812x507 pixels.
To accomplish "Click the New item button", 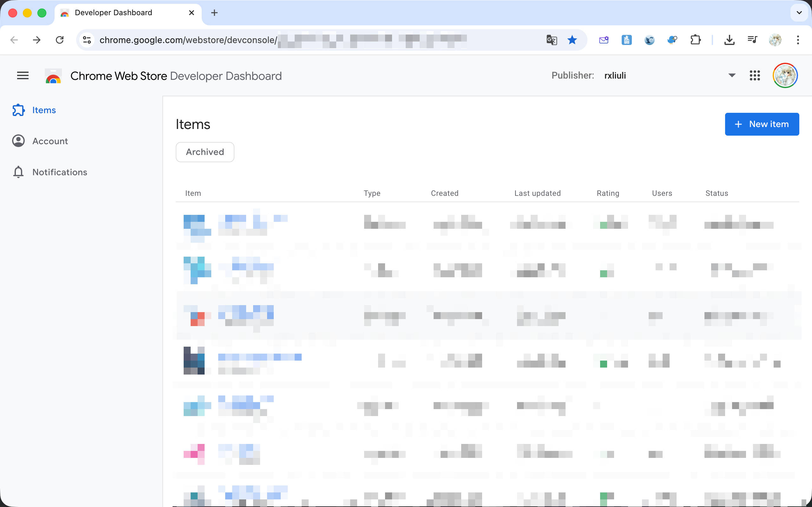I will 762,125.
